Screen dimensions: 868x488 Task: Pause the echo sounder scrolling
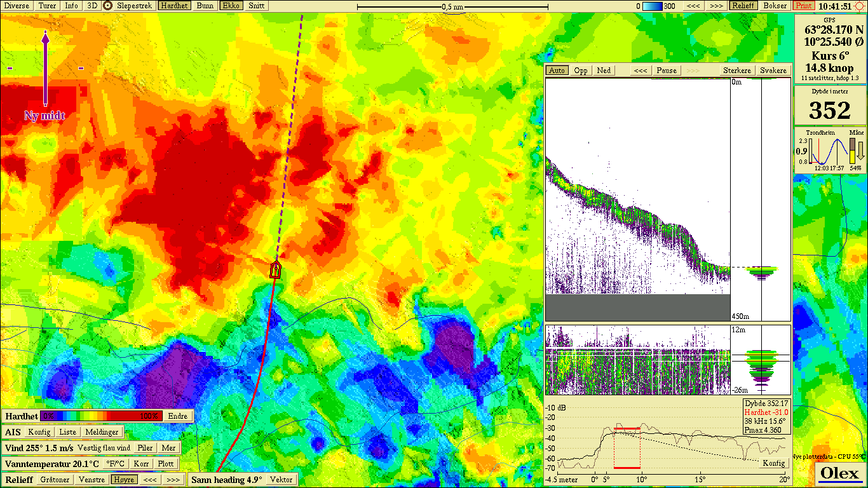667,71
